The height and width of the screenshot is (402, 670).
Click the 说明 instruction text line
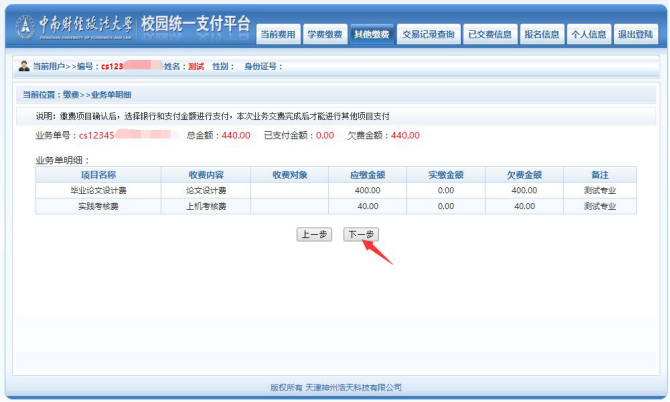click(x=212, y=116)
